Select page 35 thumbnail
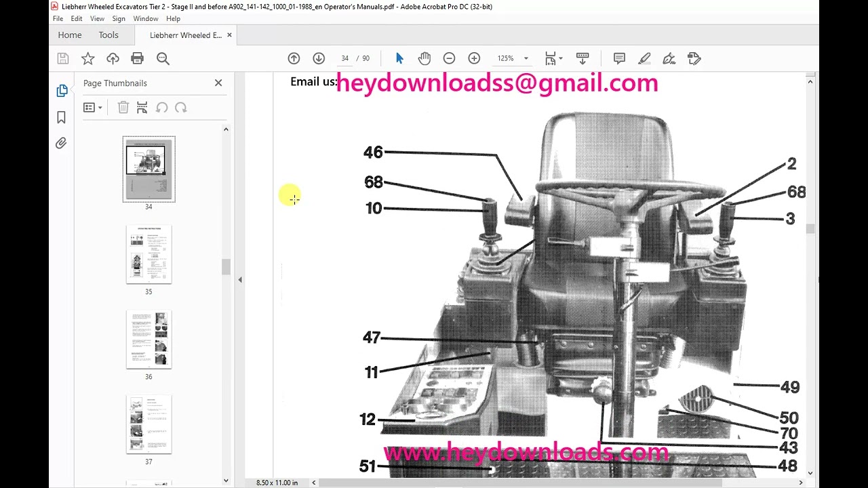 (149, 255)
